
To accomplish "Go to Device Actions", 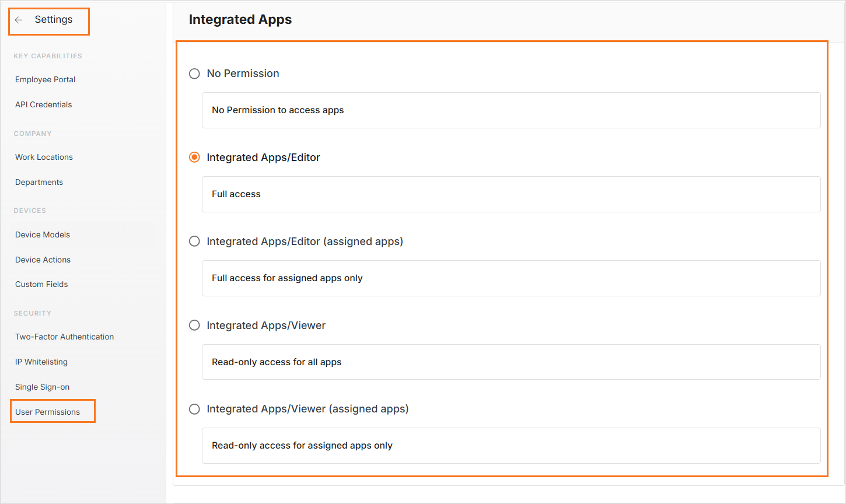I will (x=43, y=260).
